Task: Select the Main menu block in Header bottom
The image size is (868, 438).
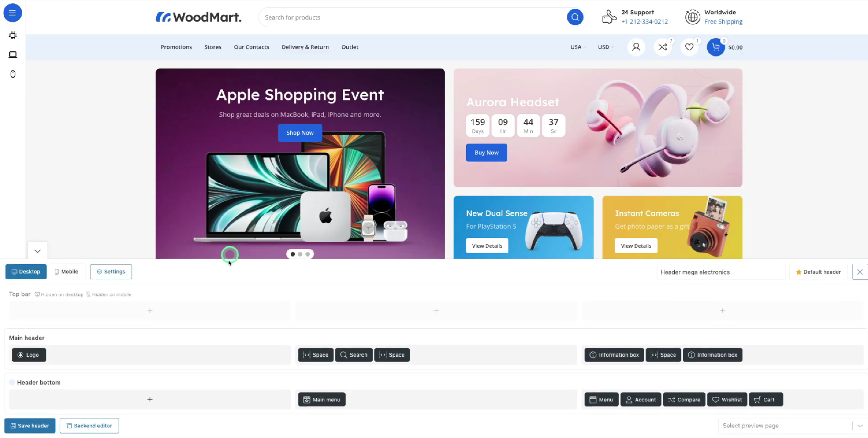Action: (321, 399)
